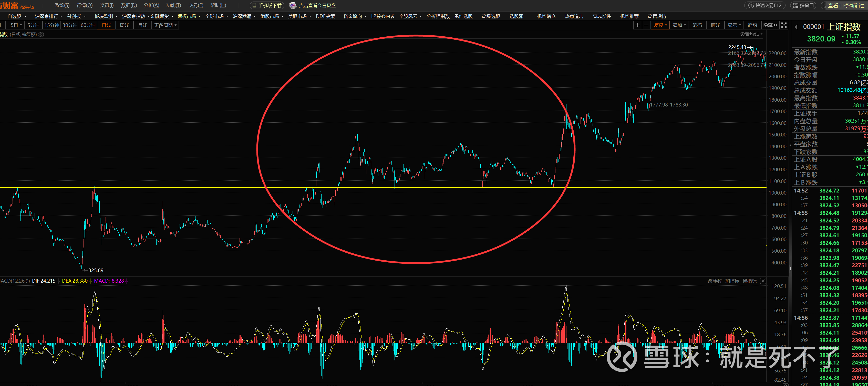This screenshot has width=868, height=386.
Task: Toggle 筹码 chip distribution display
Action: tap(697, 25)
